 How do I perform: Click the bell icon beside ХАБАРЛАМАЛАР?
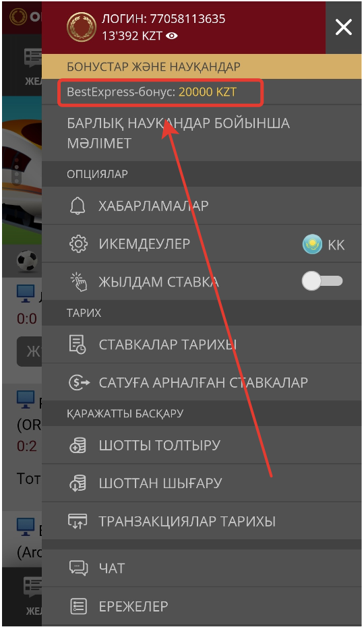click(78, 206)
